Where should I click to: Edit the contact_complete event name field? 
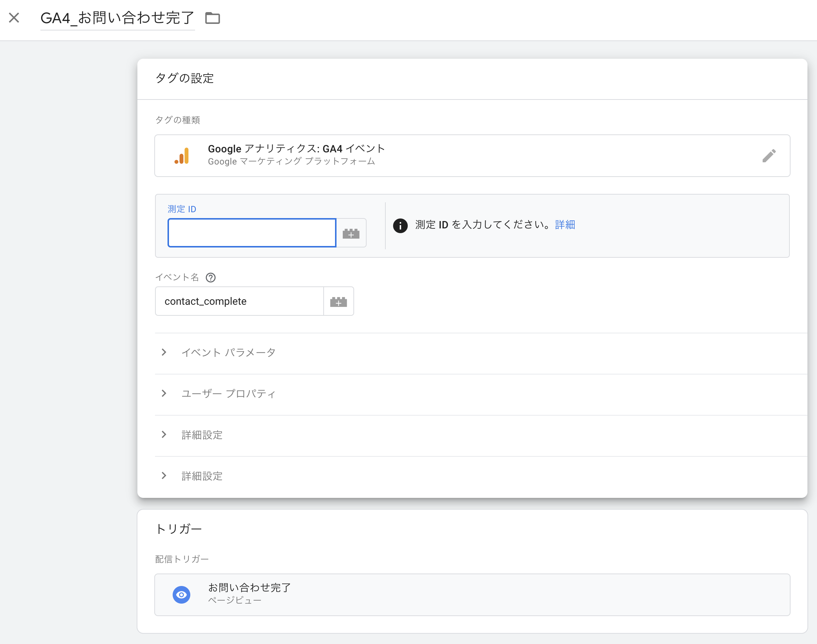pos(240,301)
